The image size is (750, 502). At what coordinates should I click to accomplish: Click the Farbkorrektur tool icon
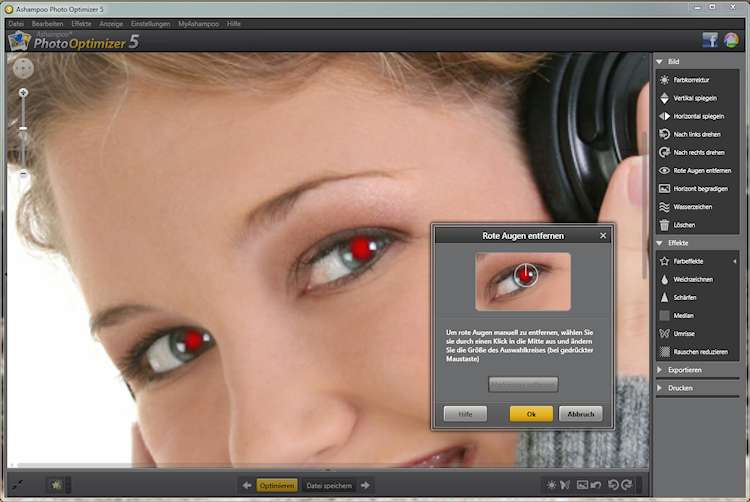point(665,80)
